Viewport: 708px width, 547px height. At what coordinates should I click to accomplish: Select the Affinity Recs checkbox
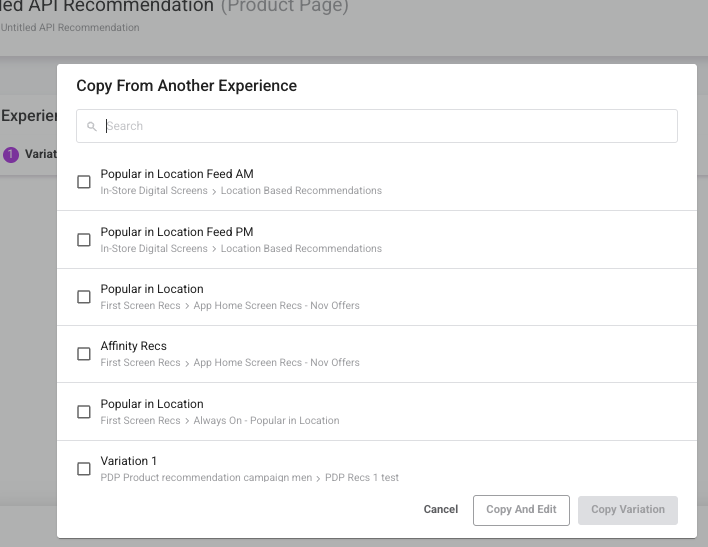point(84,354)
